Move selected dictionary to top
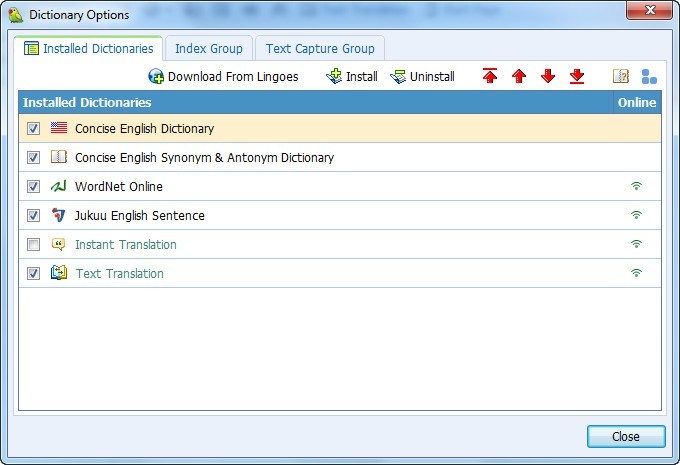 coord(490,76)
